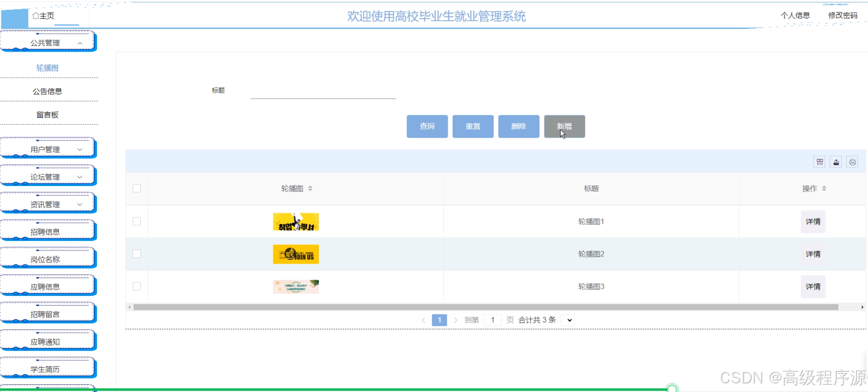
Task: Open 个人信息 in the top bar
Action: (795, 15)
